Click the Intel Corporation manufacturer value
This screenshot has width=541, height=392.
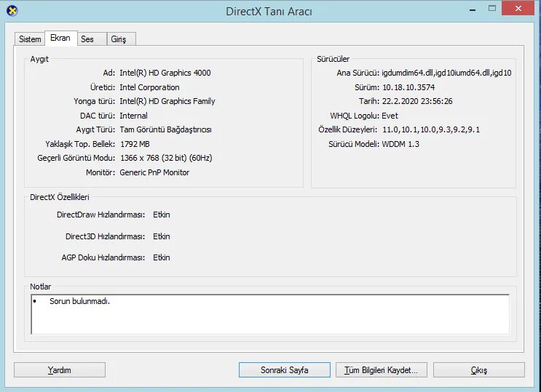(x=149, y=87)
